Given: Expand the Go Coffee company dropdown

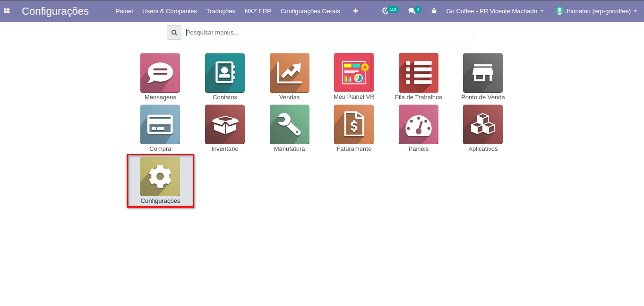Looking at the screenshot, I should coord(495,11).
